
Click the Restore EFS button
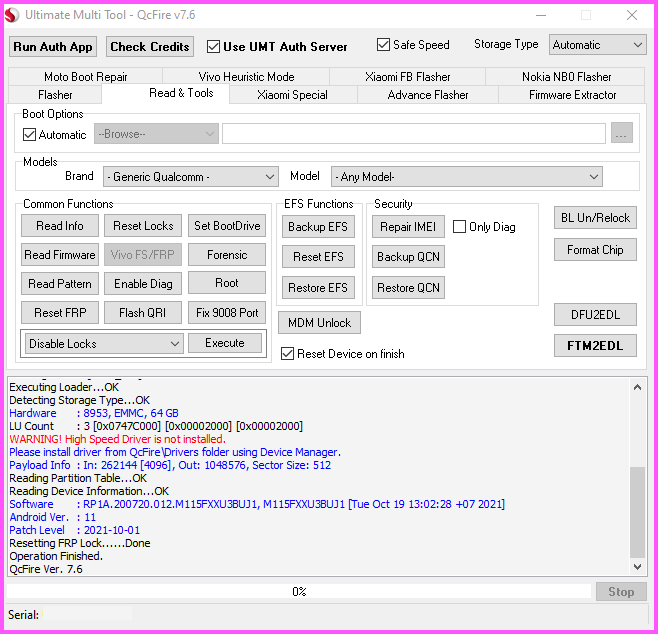coord(318,287)
